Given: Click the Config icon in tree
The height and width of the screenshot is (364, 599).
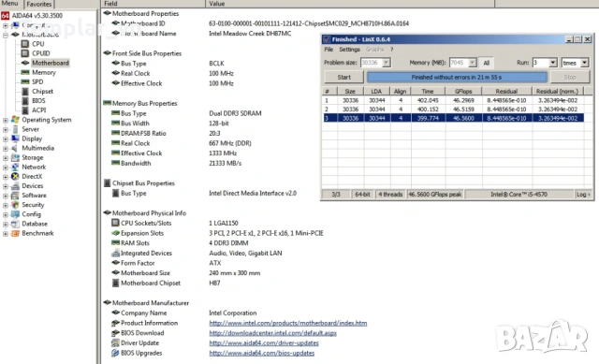Looking at the screenshot, I should [15, 214].
